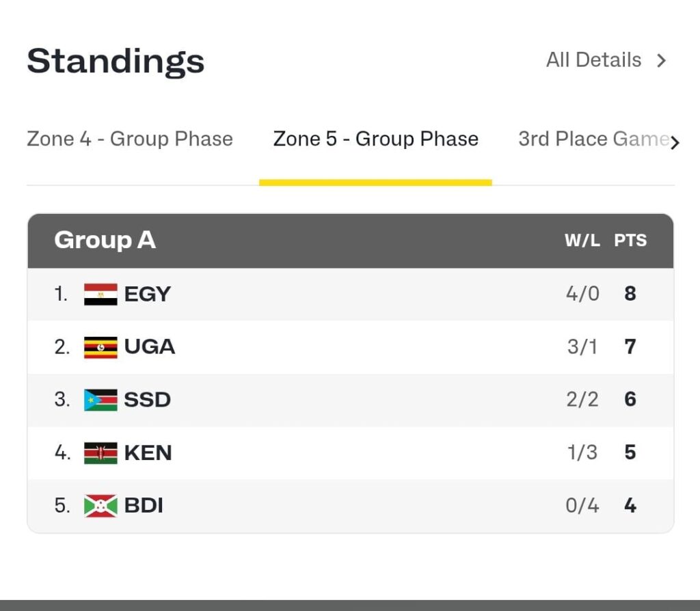
Task: Click the Burundi flag icon
Action: point(100,506)
